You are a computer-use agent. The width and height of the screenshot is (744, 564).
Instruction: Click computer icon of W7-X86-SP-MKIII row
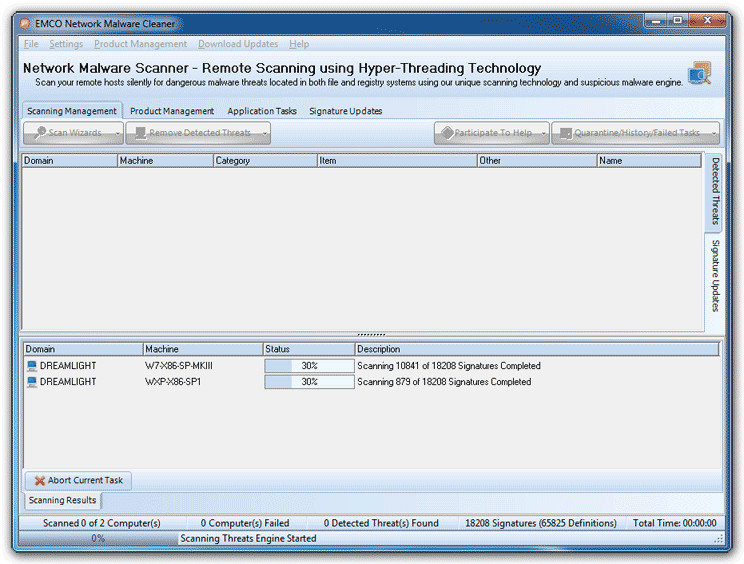pyautogui.click(x=32, y=366)
